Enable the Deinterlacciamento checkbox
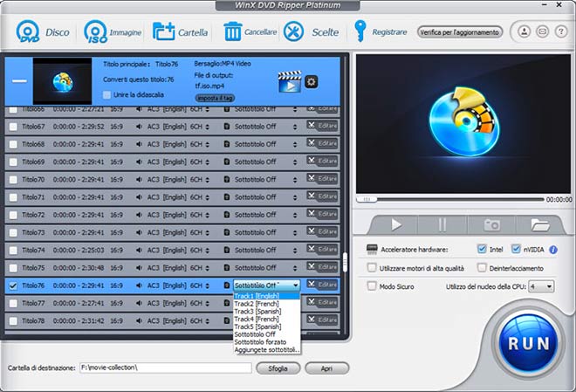 pyautogui.click(x=482, y=267)
